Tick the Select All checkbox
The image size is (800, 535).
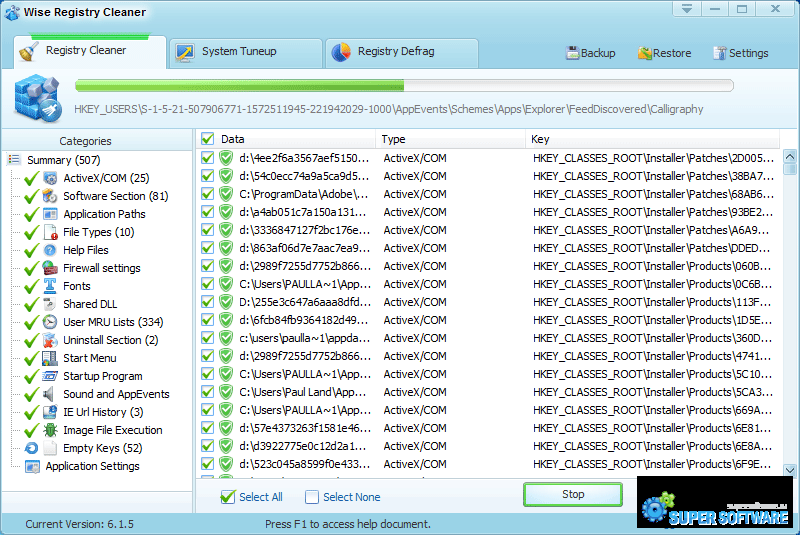(x=228, y=496)
